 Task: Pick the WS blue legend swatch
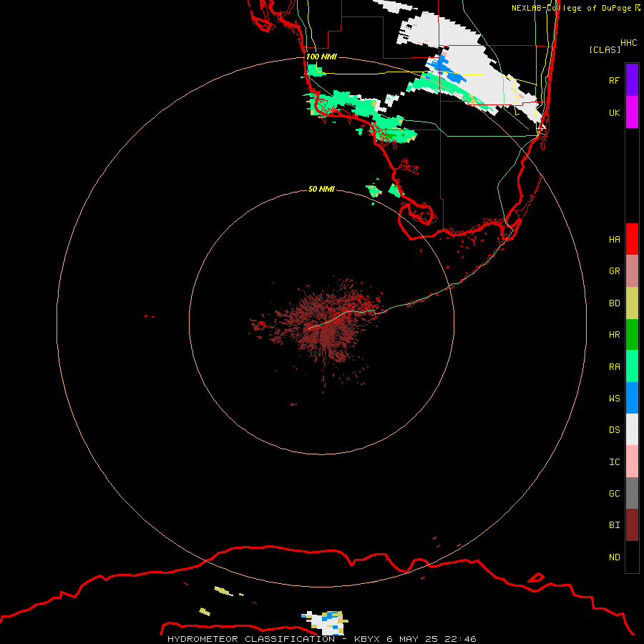coord(632,398)
